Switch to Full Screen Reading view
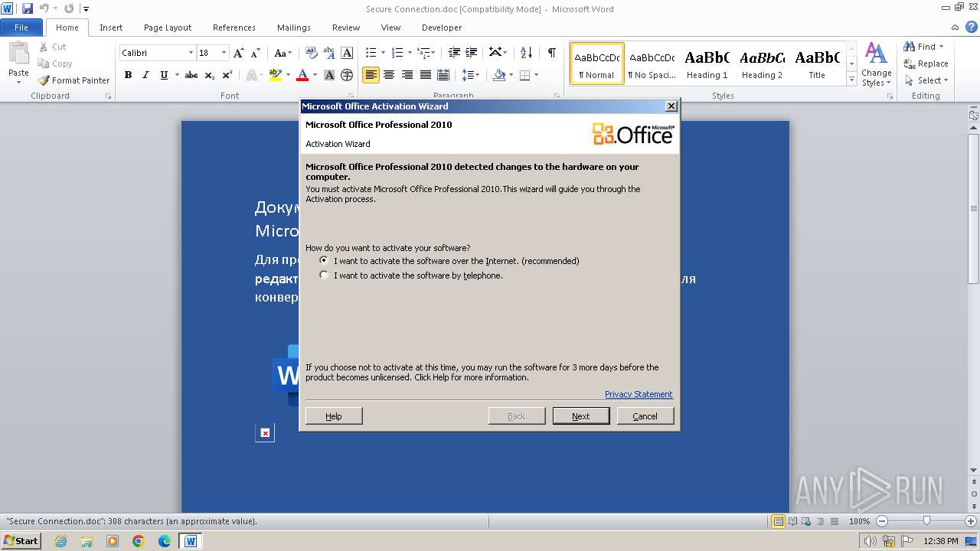This screenshot has height=551, width=980. [x=792, y=521]
